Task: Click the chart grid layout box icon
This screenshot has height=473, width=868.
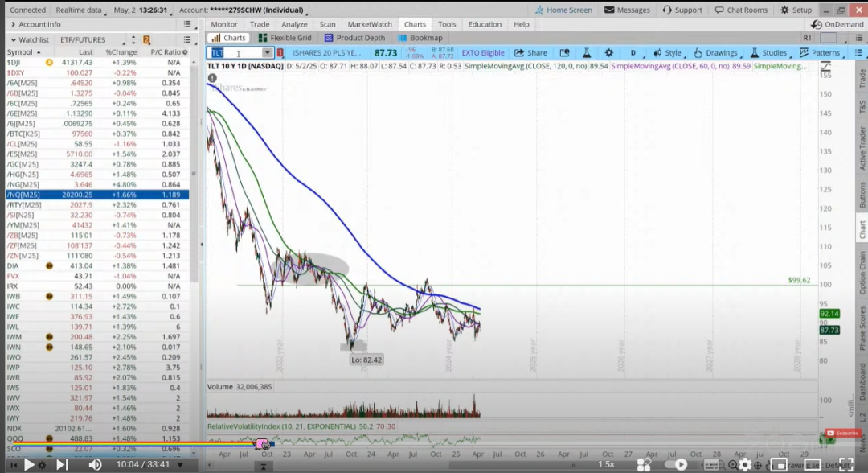Action: [x=829, y=38]
